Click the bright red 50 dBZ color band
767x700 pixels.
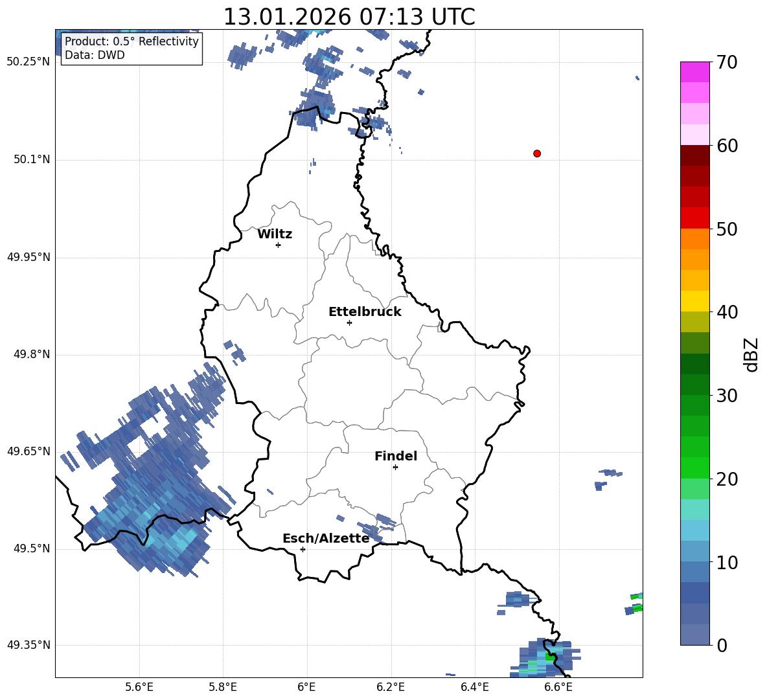(694, 218)
